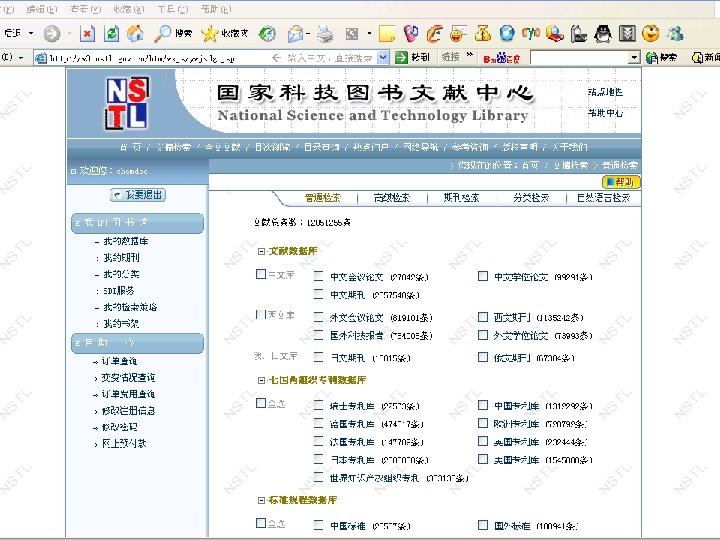Screen dimensions: 720x540
Task: Go to the browser Home page icon
Action: 135,33
